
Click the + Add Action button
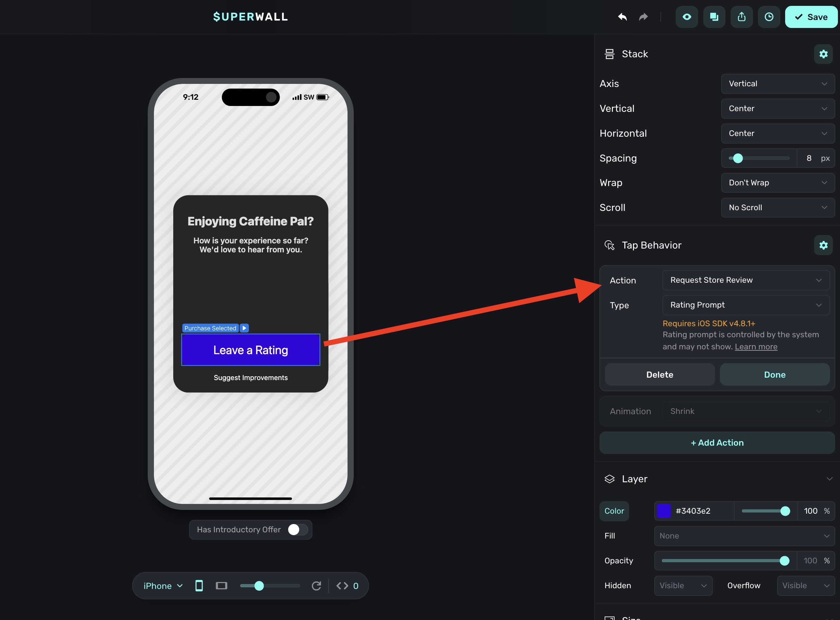(716, 443)
